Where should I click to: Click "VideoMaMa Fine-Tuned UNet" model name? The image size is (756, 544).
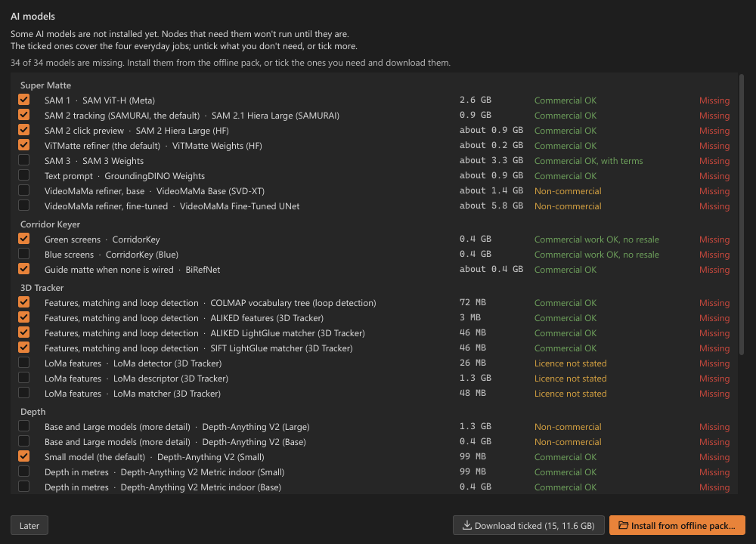click(x=240, y=206)
